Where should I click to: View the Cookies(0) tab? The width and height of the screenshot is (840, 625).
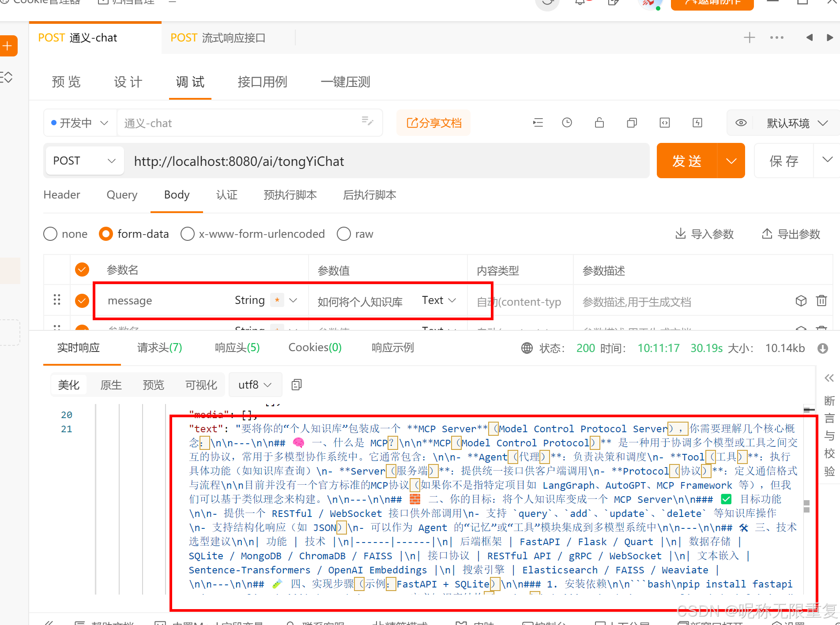point(315,348)
